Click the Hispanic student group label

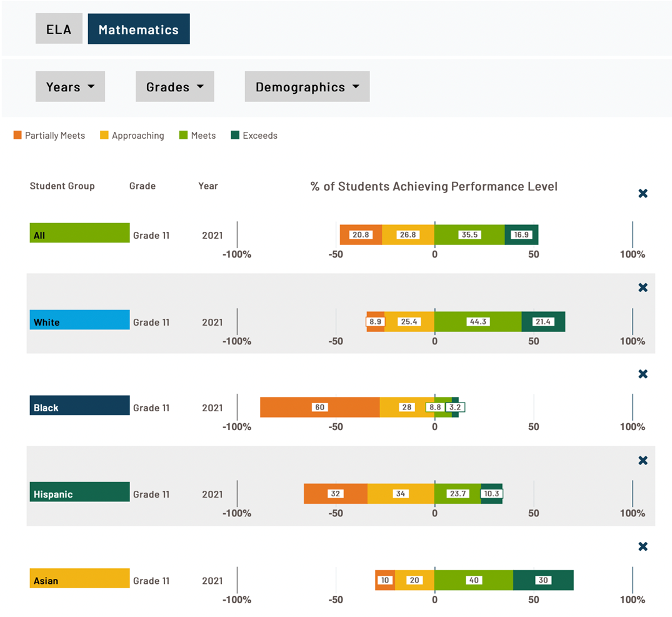[x=79, y=492]
